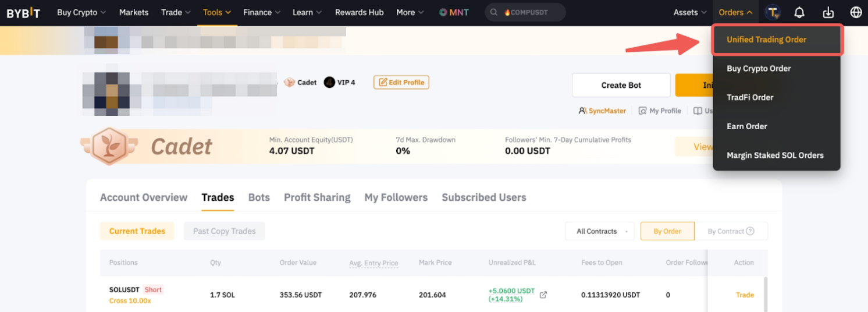868x312 pixels.
Task: Click the app download icon
Action: [828, 12]
